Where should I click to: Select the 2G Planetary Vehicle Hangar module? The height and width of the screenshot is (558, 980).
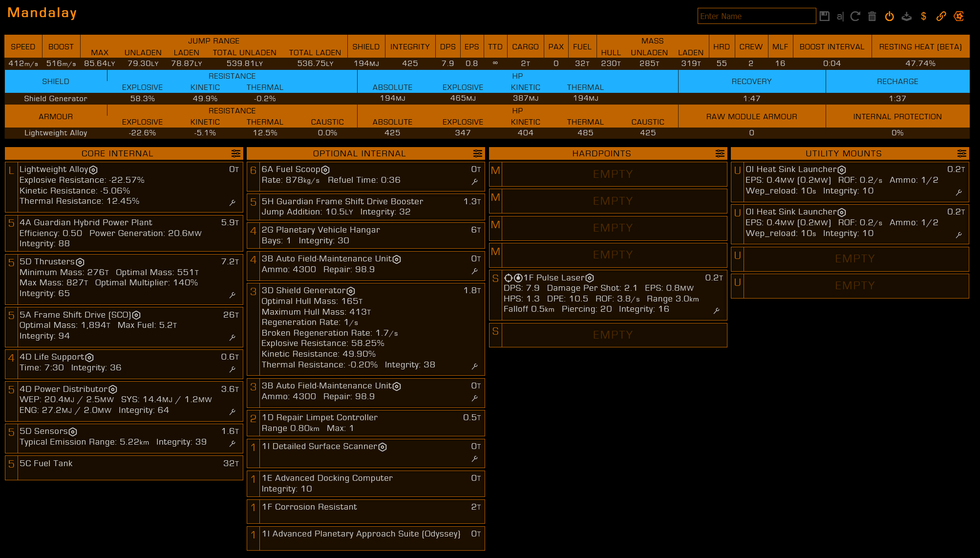coord(366,236)
